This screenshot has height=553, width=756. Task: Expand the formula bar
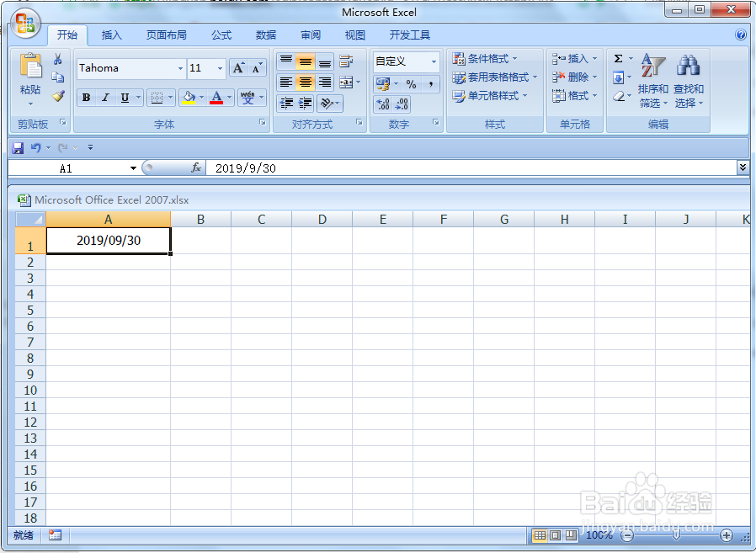tap(743, 167)
